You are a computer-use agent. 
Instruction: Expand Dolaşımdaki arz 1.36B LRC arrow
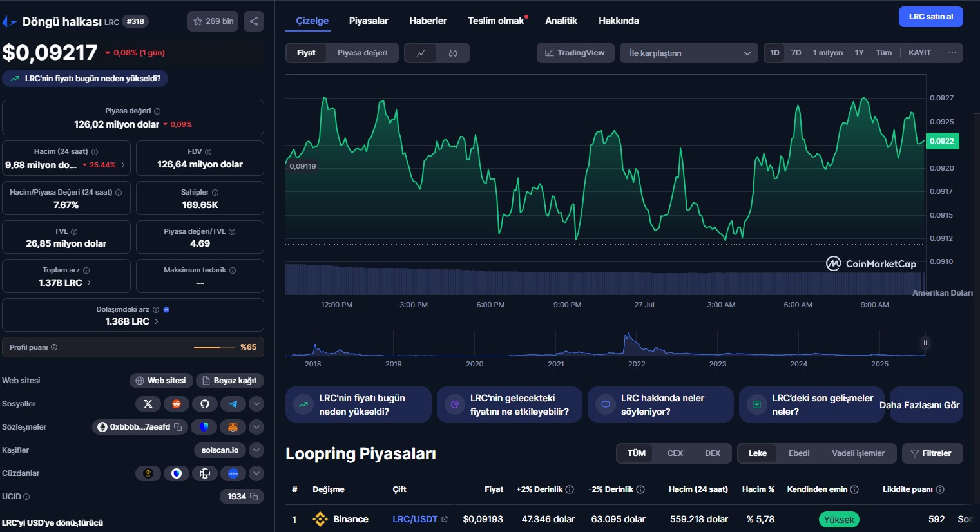157,321
